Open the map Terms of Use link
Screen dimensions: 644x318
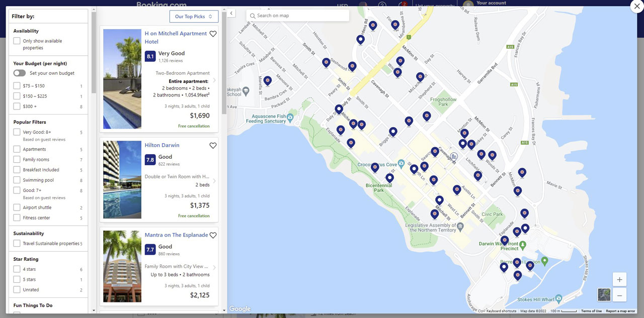pyautogui.click(x=591, y=311)
